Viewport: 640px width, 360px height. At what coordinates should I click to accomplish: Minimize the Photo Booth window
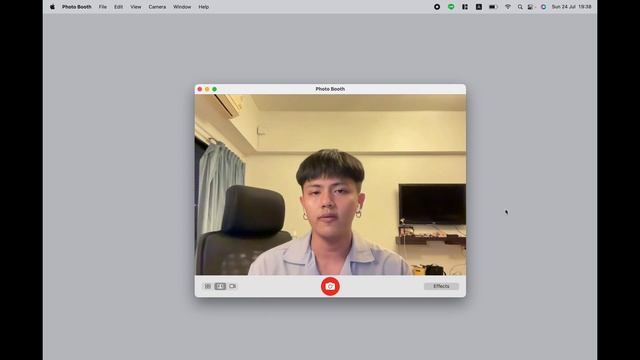(x=207, y=89)
